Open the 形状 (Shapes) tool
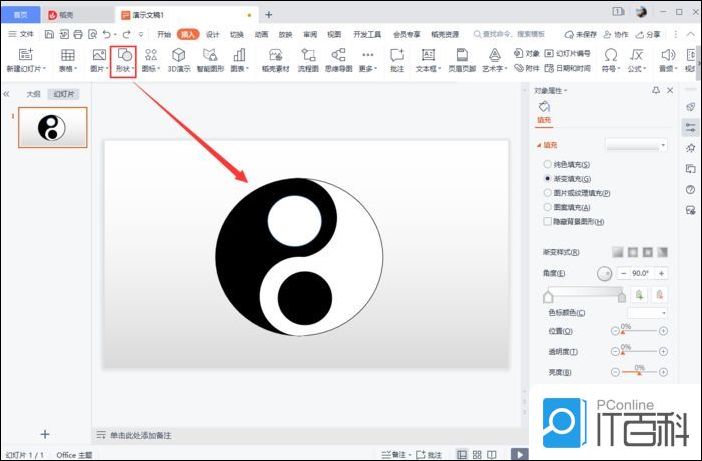702x461 pixels. coord(124,60)
